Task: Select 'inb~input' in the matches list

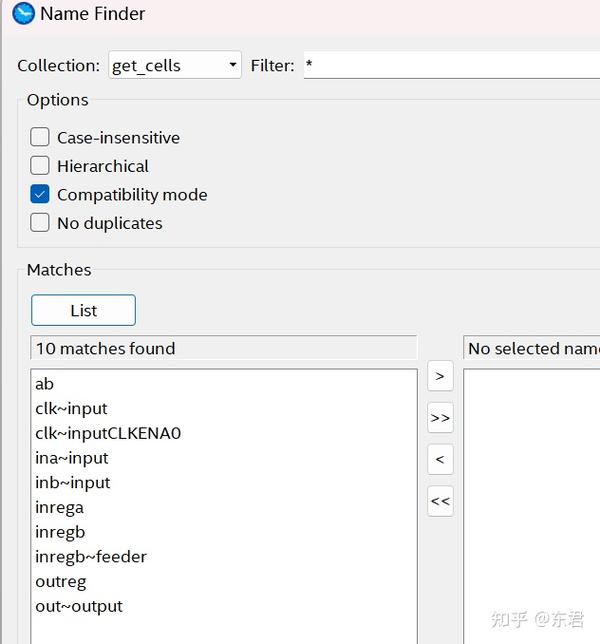Action: click(224, 483)
